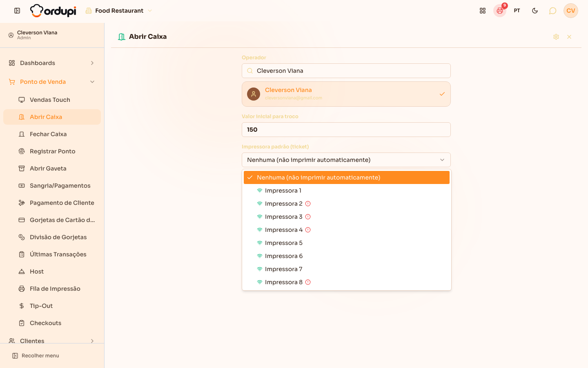Close the Abrir Caixa panel
Screen dimensions: 588x368
pos(569,37)
